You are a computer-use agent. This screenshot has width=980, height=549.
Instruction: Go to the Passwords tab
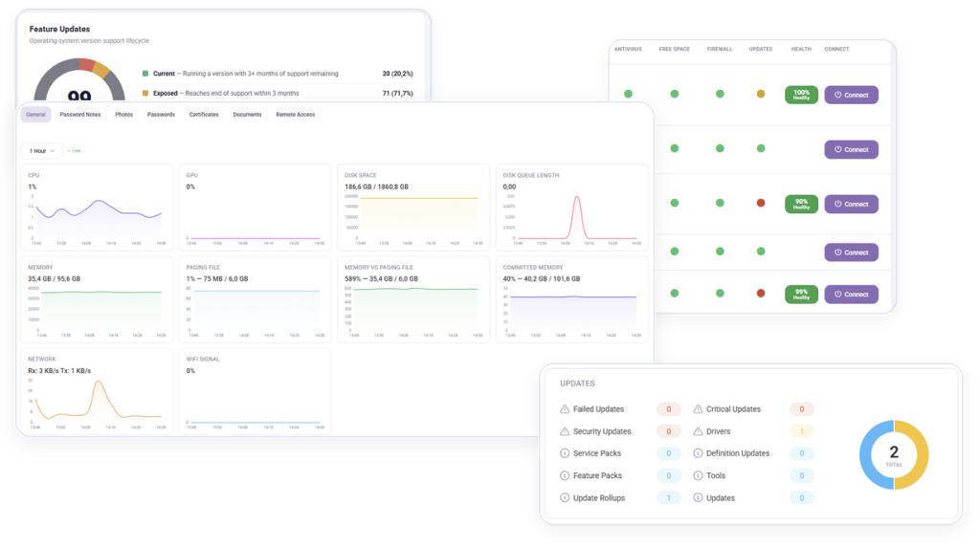coord(161,115)
